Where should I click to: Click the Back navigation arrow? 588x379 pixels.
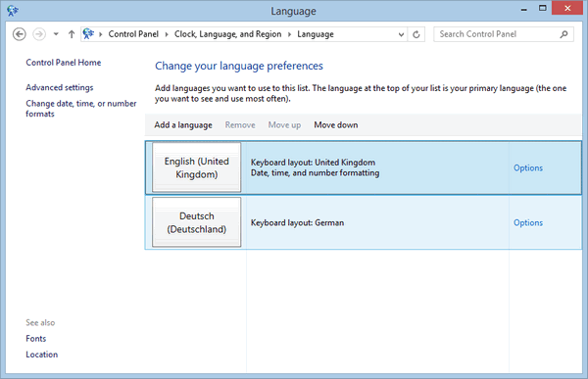(x=20, y=34)
